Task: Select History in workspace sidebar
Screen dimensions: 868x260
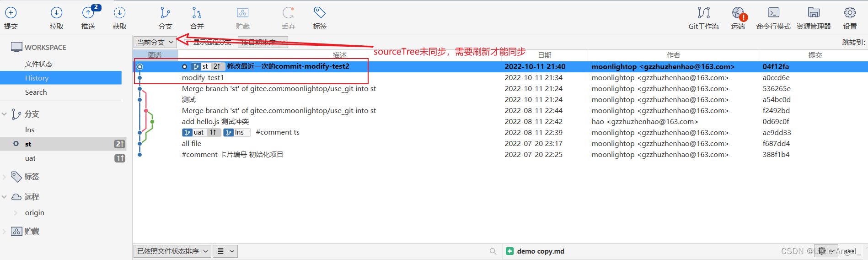Action: pos(61,78)
